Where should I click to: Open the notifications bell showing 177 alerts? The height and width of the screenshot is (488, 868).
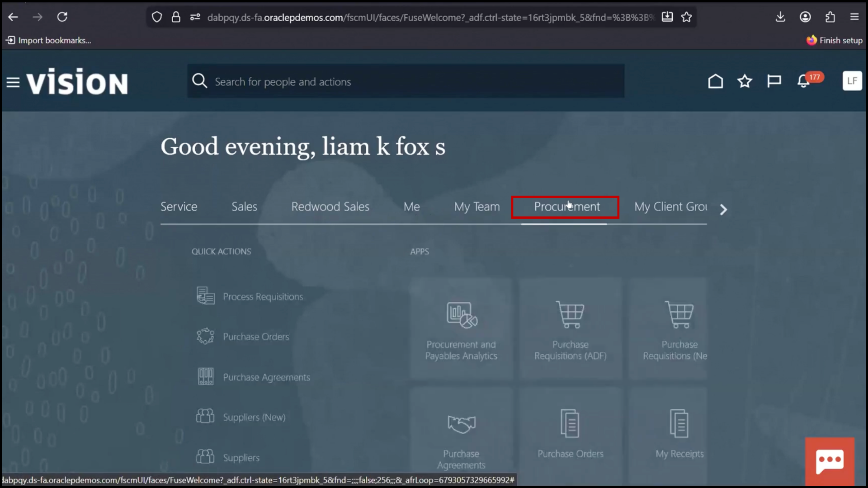803,81
